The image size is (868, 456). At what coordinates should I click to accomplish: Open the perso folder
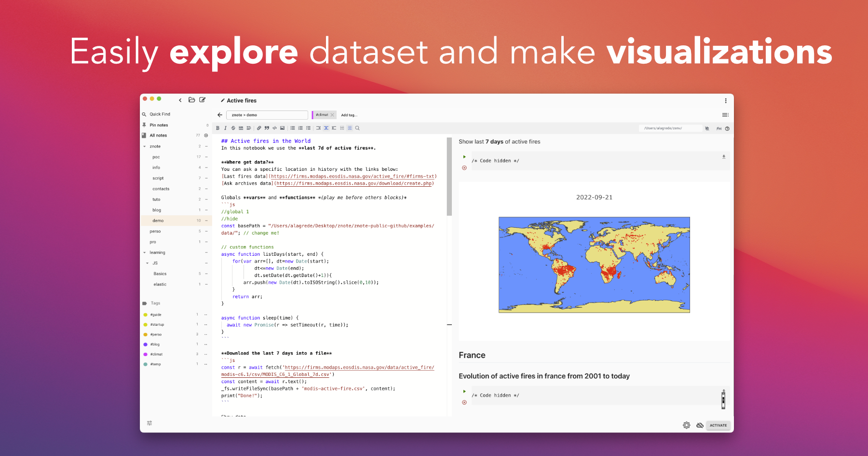[x=155, y=231]
